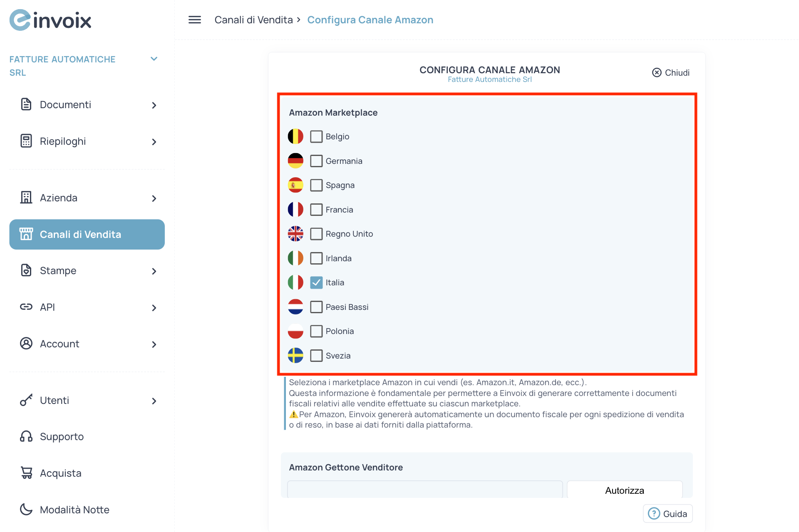Open the Guida help button
Viewport: 799px width, 532px height.
click(x=667, y=513)
